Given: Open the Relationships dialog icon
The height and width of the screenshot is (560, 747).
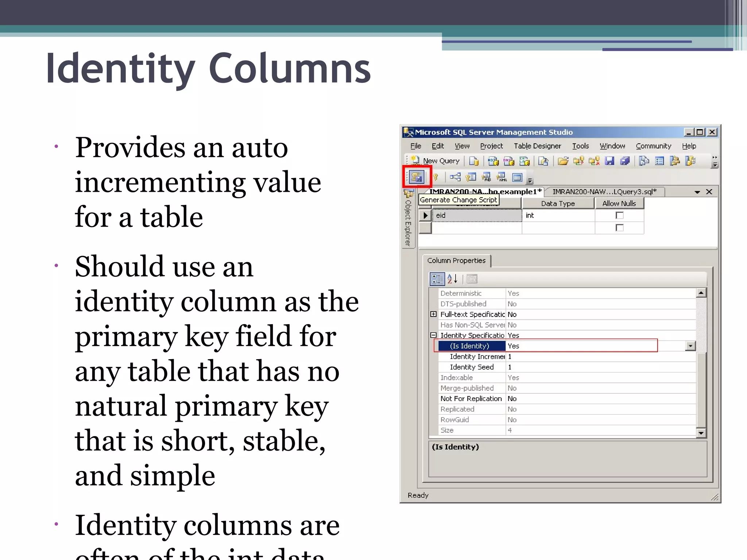Looking at the screenshot, I should click(455, 178).
